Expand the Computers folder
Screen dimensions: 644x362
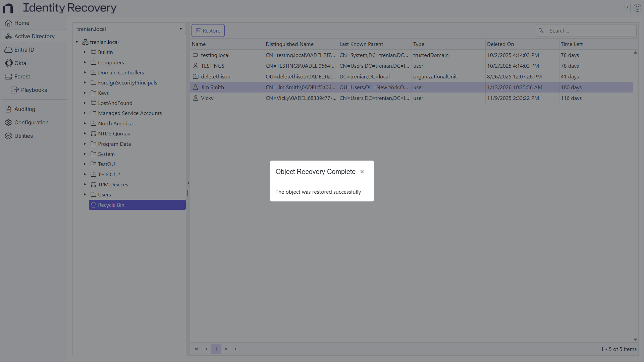(x=85, y=62)
